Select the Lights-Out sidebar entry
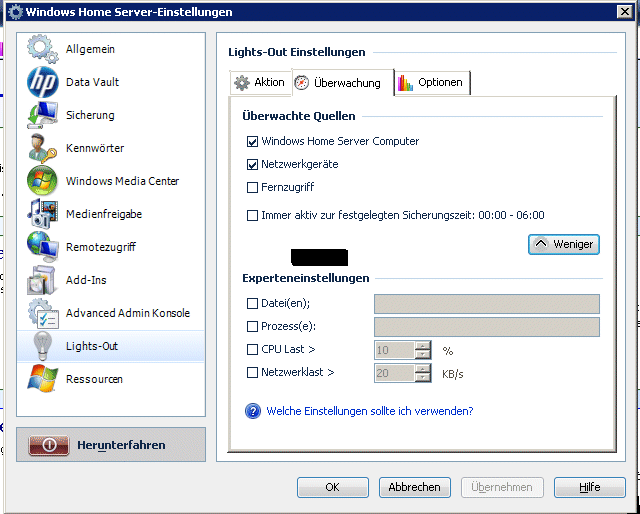The image size is (640, 514). click(111, 346)
